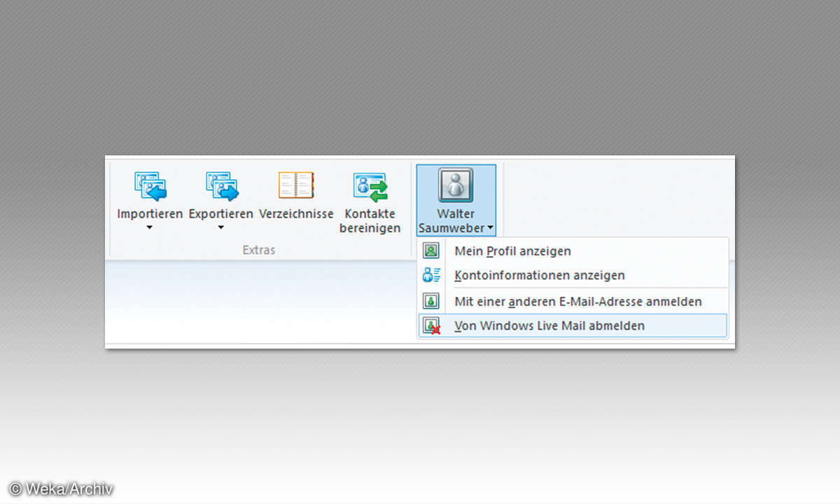Click the Mein Profil anzeigen menu icon
Image resolution: width=840 pixels, height=504 pixels.
pyautogui.click(x=431, y=251)
